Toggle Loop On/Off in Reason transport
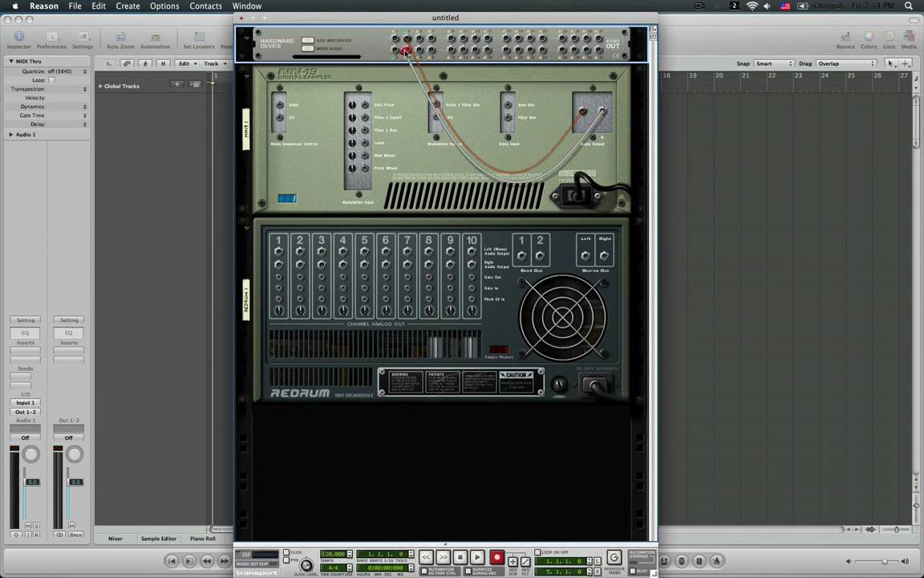 [x=537, y=552]
